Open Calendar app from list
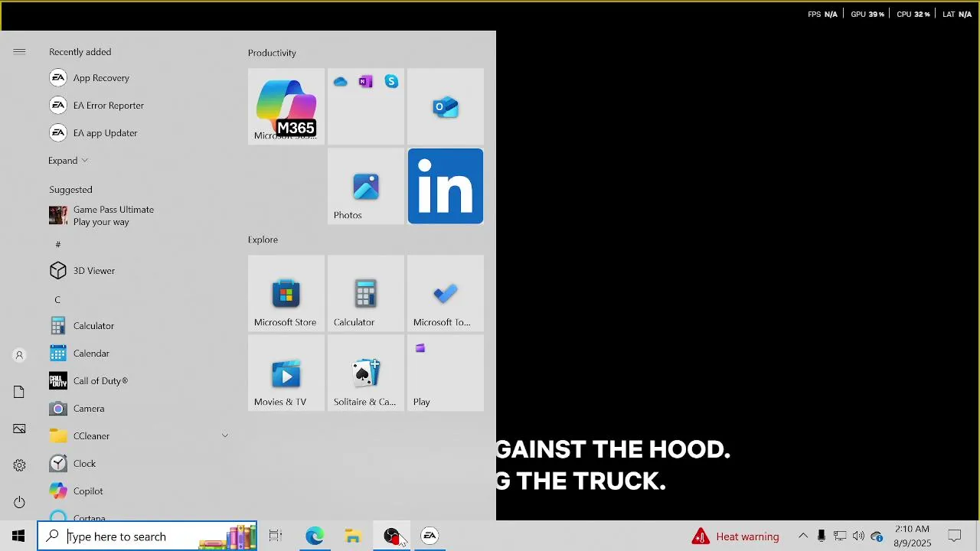The width and height of the screenshot is (980, 551). 138,354
